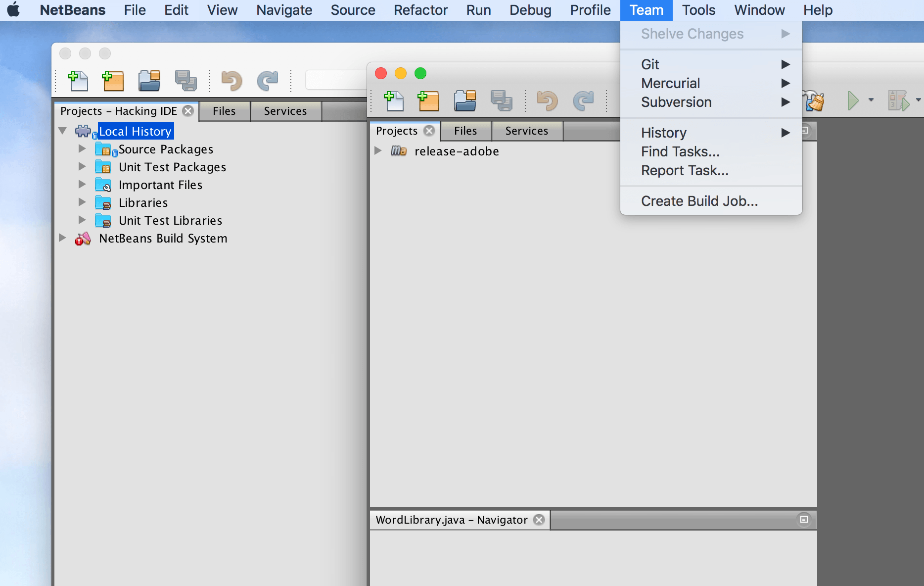Click the NetBeans Build System project icon

tap(83, 239)
